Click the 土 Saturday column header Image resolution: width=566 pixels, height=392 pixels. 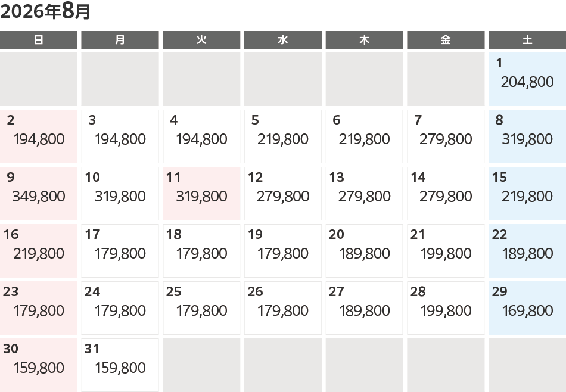point(527,40)
